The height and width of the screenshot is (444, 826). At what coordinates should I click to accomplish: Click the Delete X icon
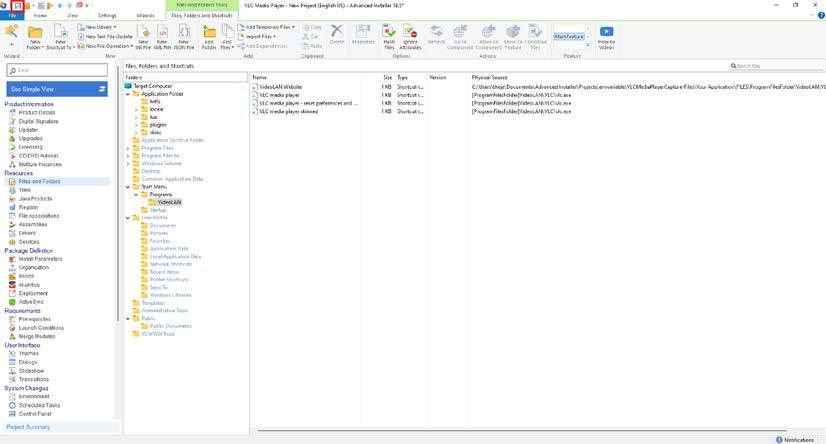pos(337,34)
